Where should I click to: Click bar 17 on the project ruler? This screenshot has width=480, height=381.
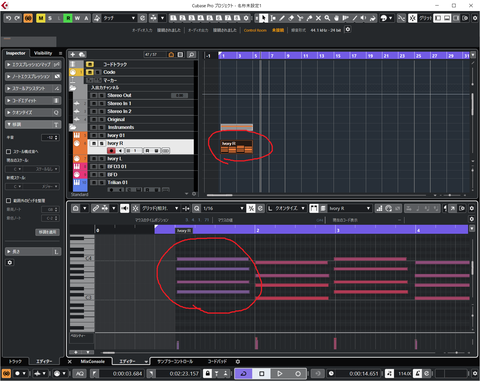[354, 56]
